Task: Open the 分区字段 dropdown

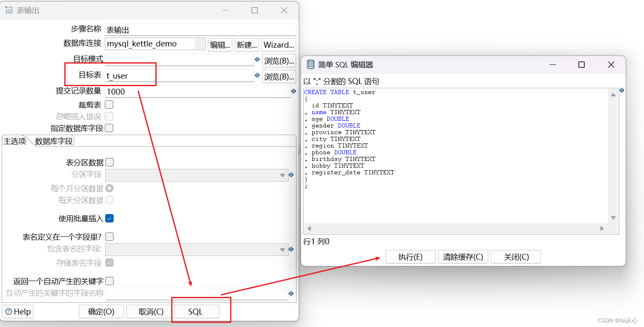Action: click(x=283, y=175)
